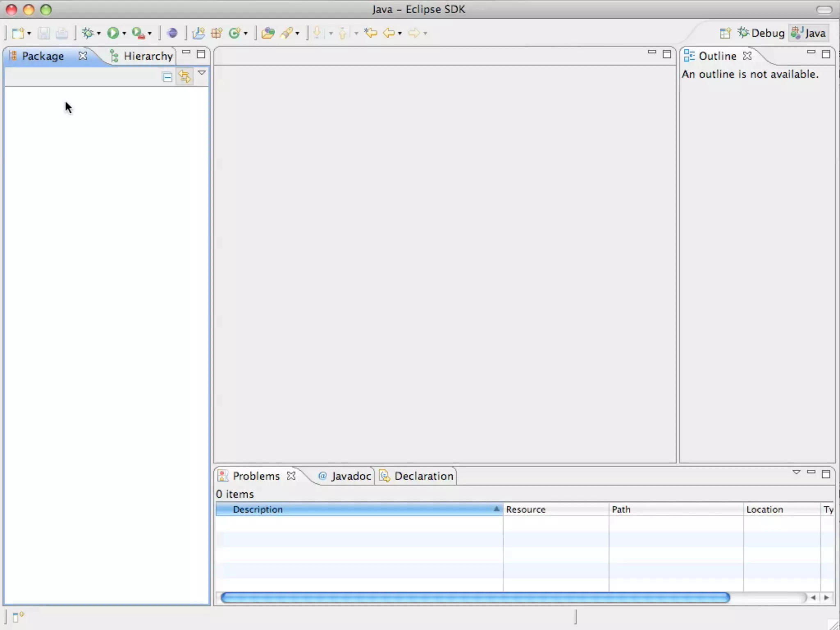This screenshot has width=840, height=630.
Task: Click the New wizard toolbar icon
Action: coord(18,33)
